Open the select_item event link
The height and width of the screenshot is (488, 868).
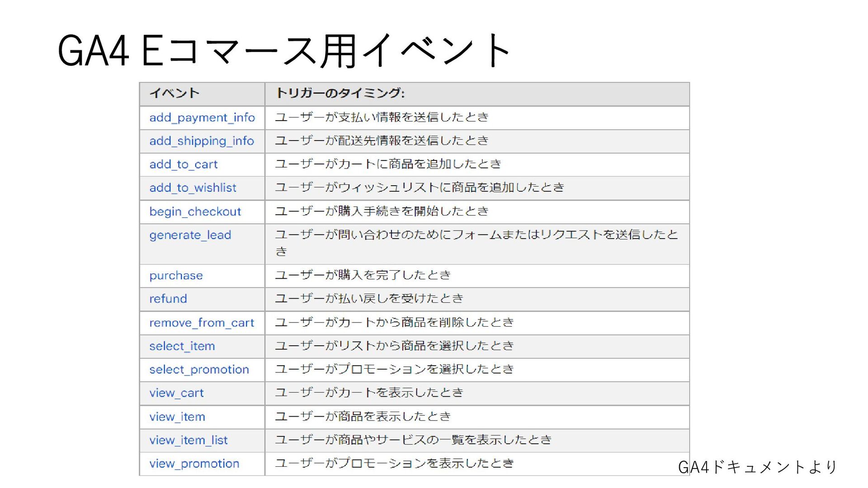pos(182,346)
